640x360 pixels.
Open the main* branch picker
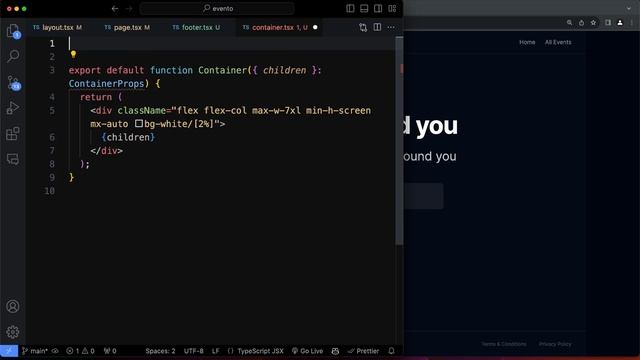[x=35, y=351]
